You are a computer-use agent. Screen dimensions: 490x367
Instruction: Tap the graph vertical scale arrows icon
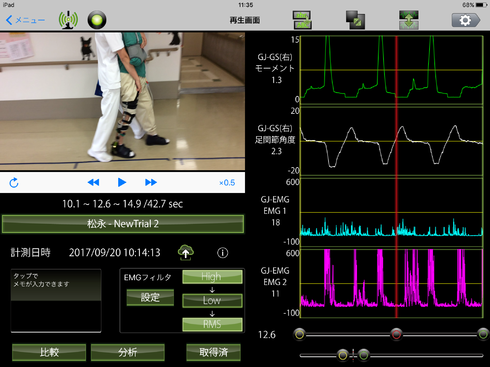click(x=409, y=20)
